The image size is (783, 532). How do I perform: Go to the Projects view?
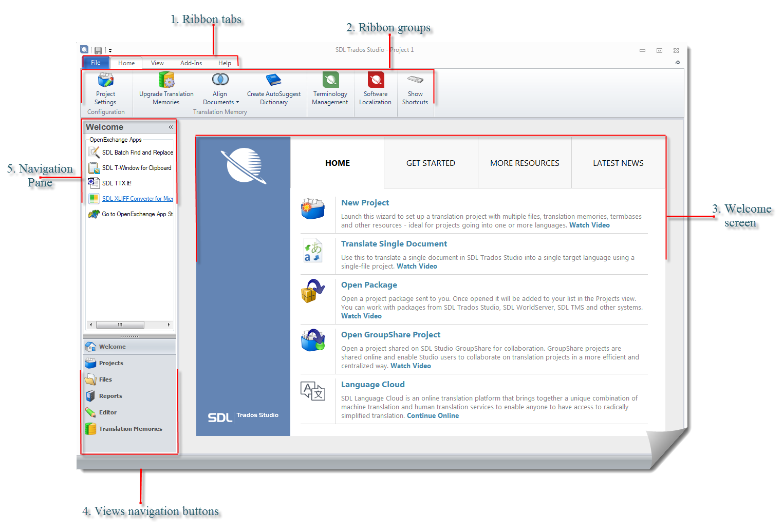[129, 363]
